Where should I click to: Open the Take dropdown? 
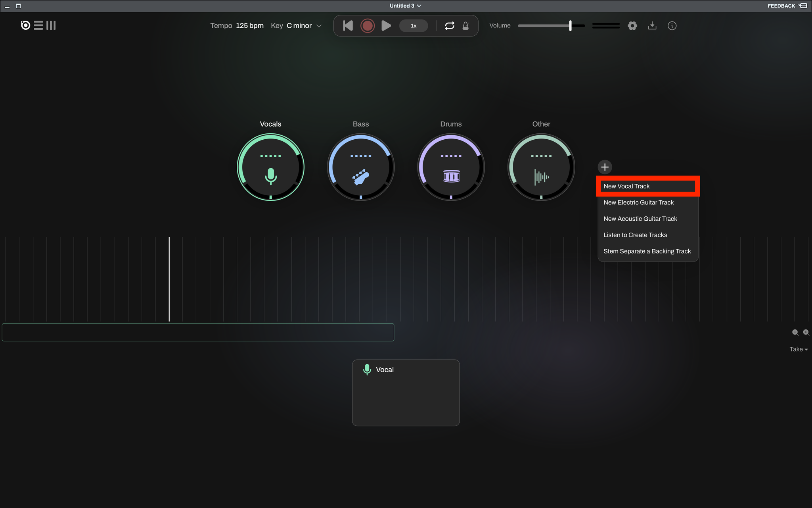click(x=799, y=349)
